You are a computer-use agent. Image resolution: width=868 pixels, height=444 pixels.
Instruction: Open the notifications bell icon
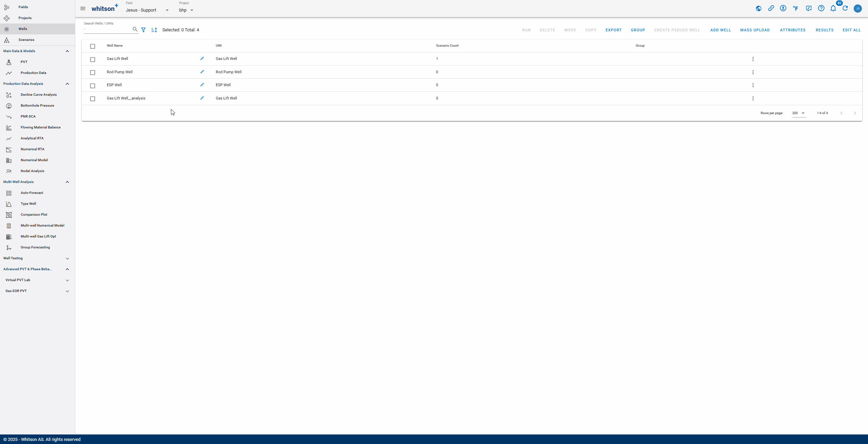833,9
